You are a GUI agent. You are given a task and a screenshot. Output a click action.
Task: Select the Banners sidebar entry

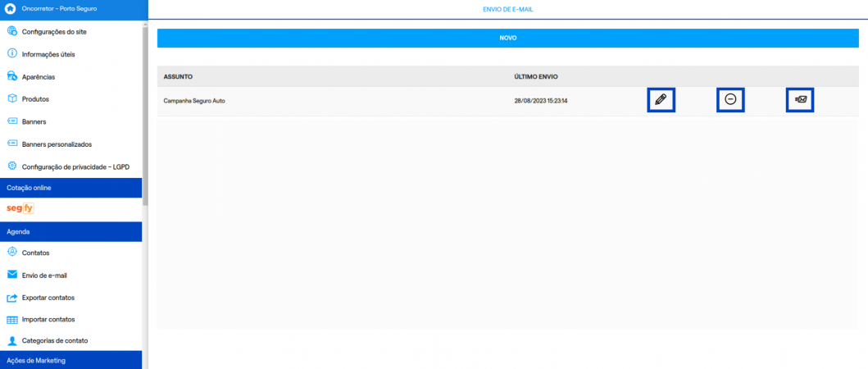pos(34,122)
